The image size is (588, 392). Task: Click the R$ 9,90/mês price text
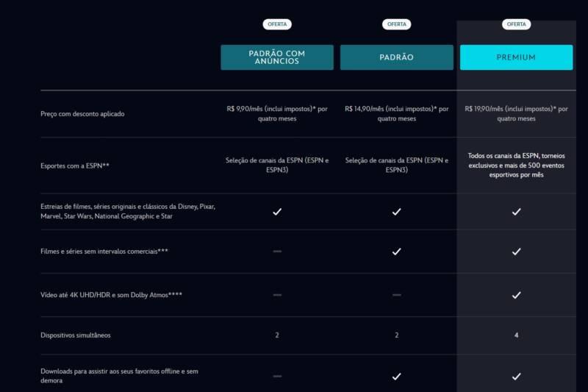click(277, 113)
